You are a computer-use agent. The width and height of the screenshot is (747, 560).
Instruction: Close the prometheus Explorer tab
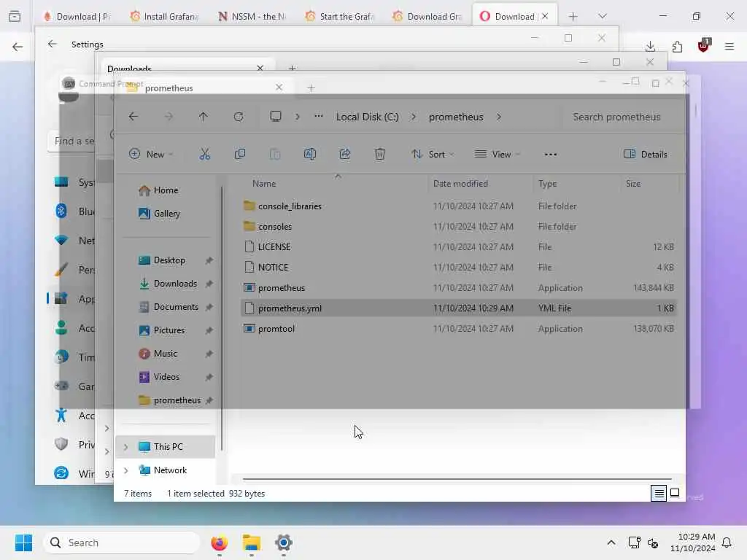coord(279,87)
